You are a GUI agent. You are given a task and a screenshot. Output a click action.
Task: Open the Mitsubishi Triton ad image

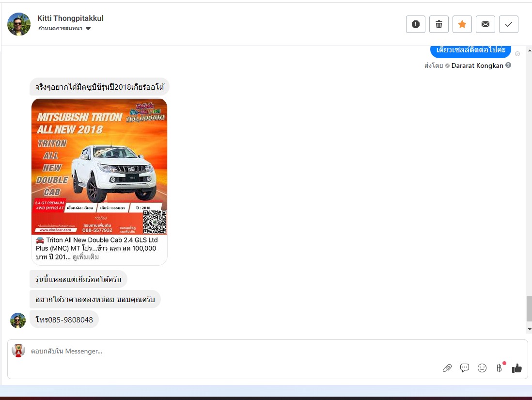(x=99, y=166)
